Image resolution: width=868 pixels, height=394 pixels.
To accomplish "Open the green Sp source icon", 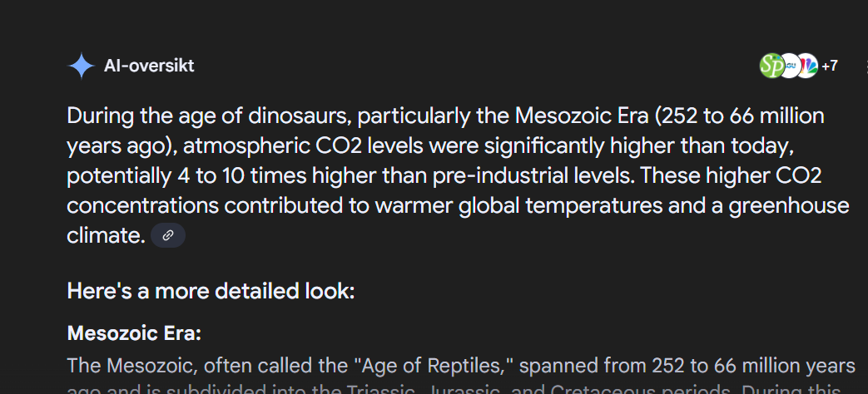I will 771,66.
